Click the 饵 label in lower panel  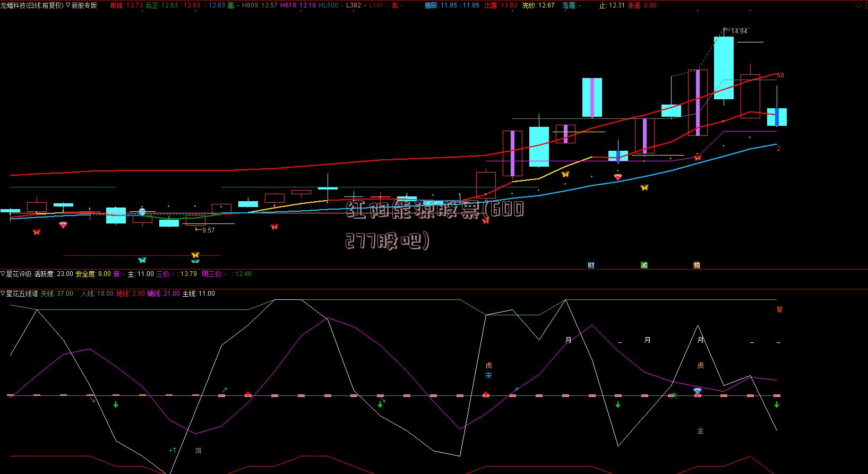point(198,451)
